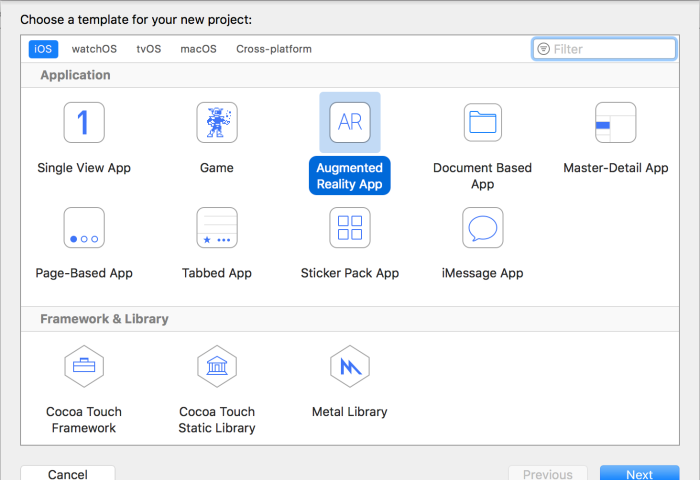Click the Next button
Screen dimensions: 700x480
pos(639,473)
